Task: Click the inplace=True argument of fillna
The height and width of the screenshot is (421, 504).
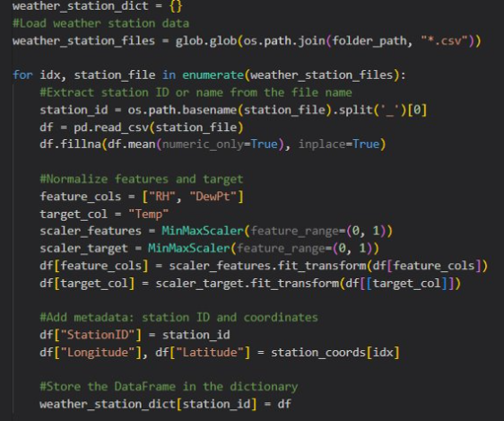Action: coord(339,145)
